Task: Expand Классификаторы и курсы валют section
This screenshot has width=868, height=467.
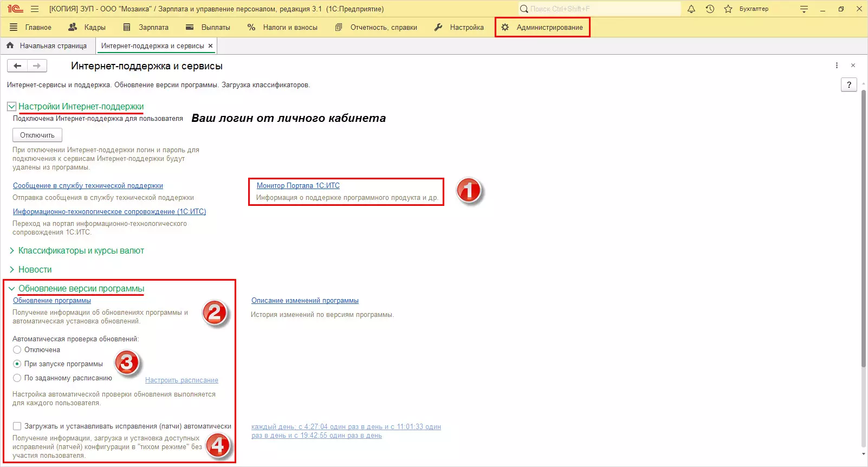Action: 11,251
